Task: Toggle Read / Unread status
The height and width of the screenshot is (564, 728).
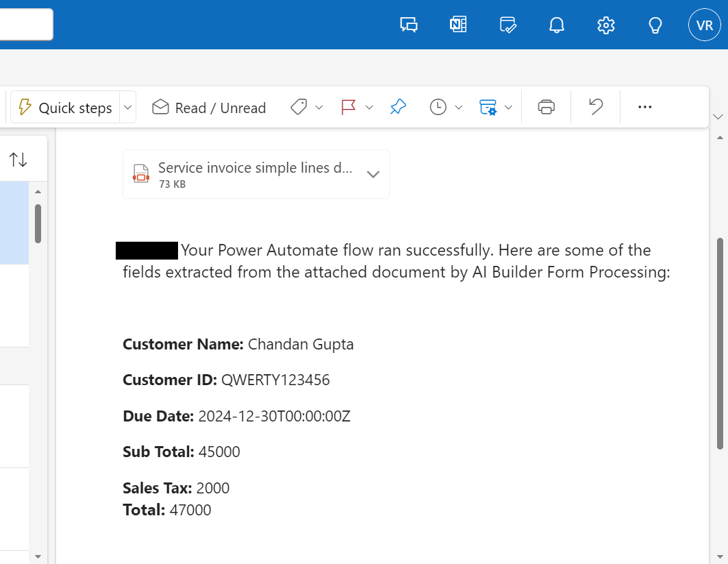Action: 209,108
